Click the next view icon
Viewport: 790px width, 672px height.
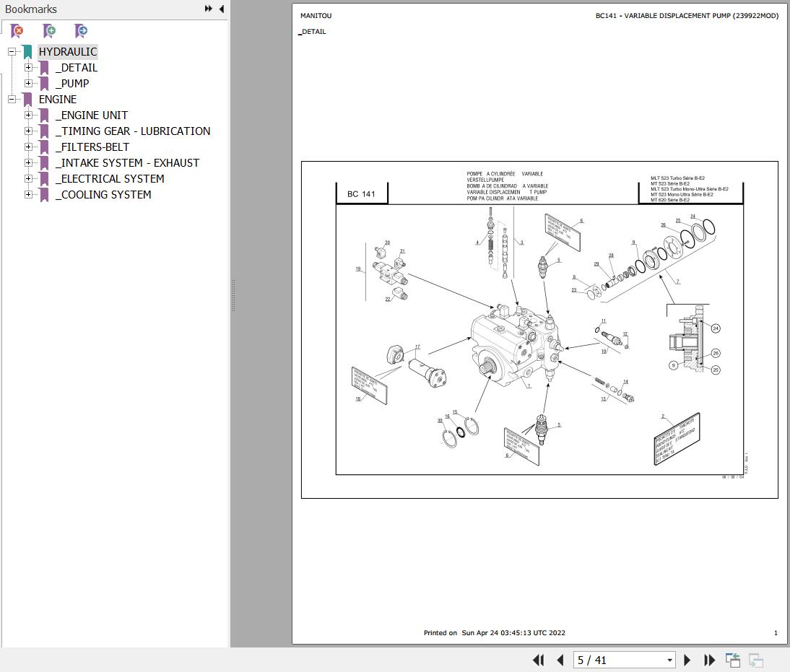click(x=756, y=660)
